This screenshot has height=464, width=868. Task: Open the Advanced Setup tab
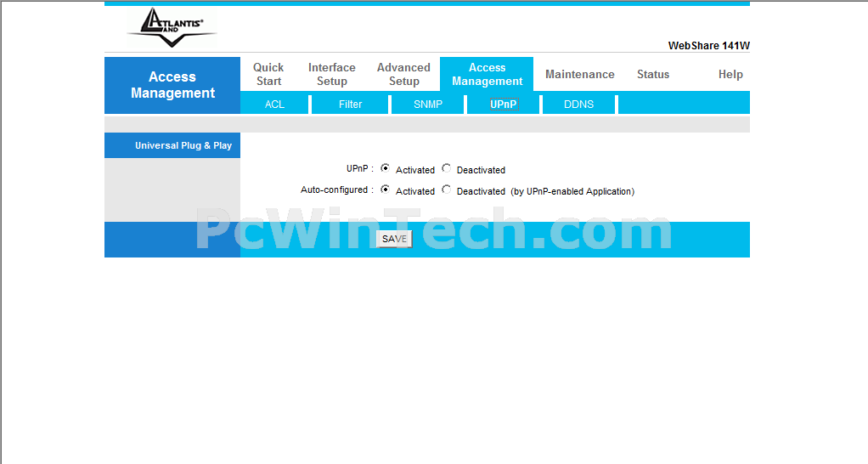point(403,74)
